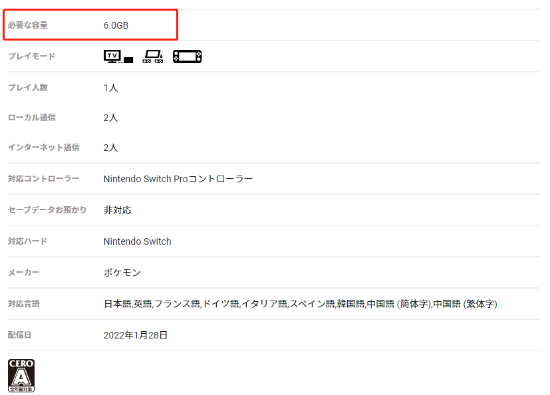Select the ポケモン maker value

pos(122,273)
